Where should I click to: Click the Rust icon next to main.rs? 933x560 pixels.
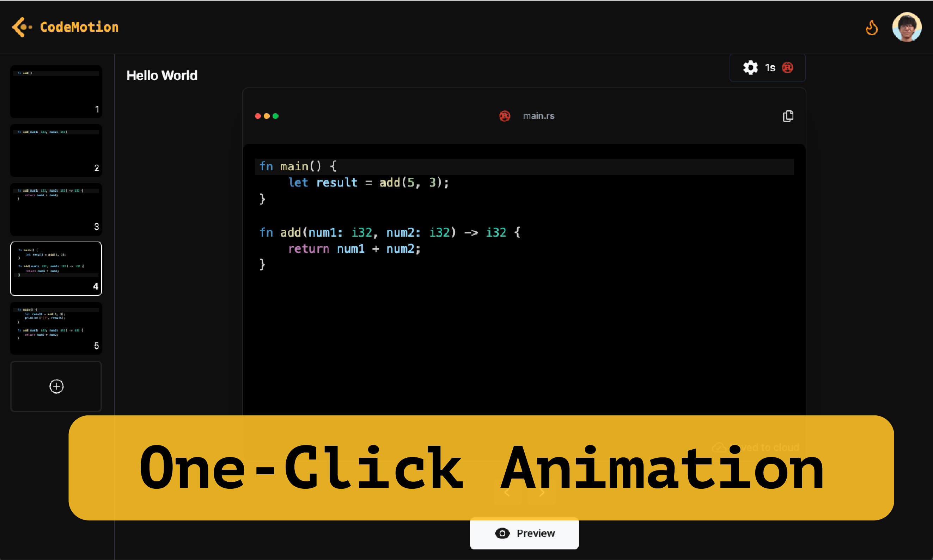[505, 116]
